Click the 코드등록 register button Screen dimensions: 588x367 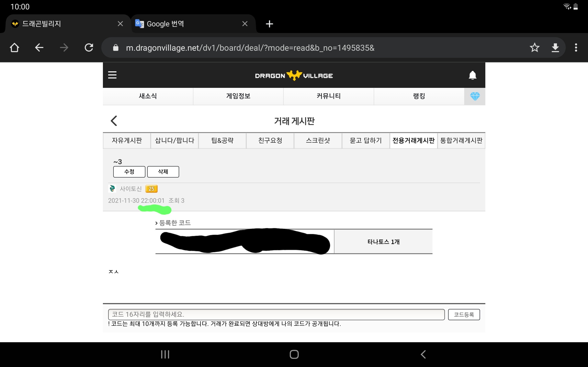click(x=464, y=314)
